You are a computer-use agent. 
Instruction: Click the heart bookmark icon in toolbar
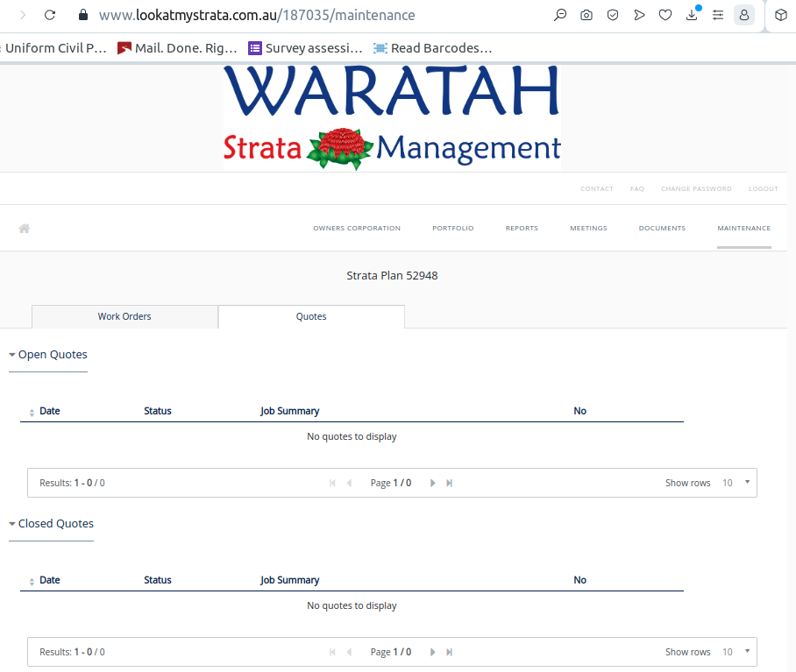click(x=665, y=15)
